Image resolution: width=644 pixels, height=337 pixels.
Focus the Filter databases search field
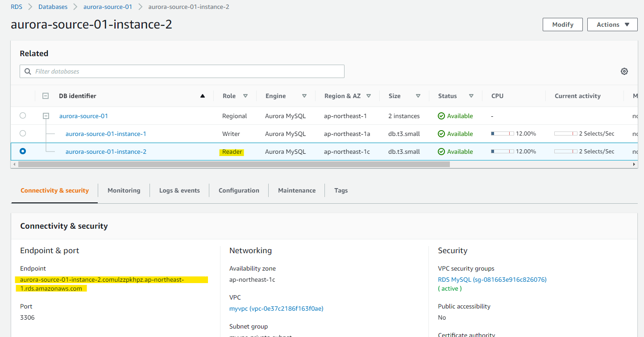[x=182, y=71]
